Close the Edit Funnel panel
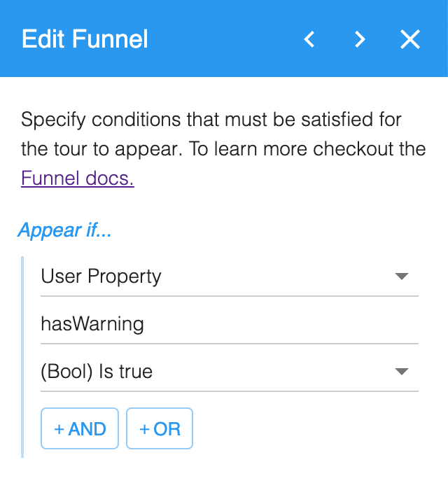Image resolution: width=448 pixels, height=504 pixels. pos(410,39)
